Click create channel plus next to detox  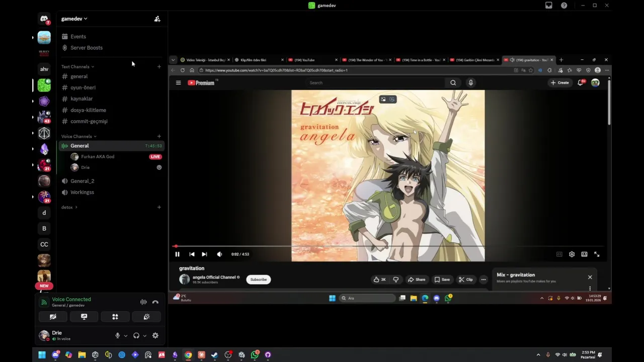click(159, 207)
